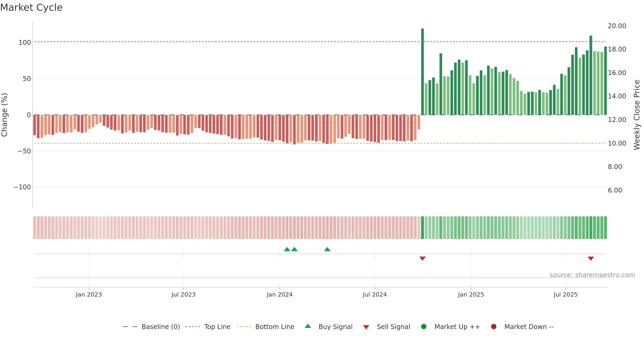
Task: Open the sharemaestro.com source link
Action: tap(592, 275)
